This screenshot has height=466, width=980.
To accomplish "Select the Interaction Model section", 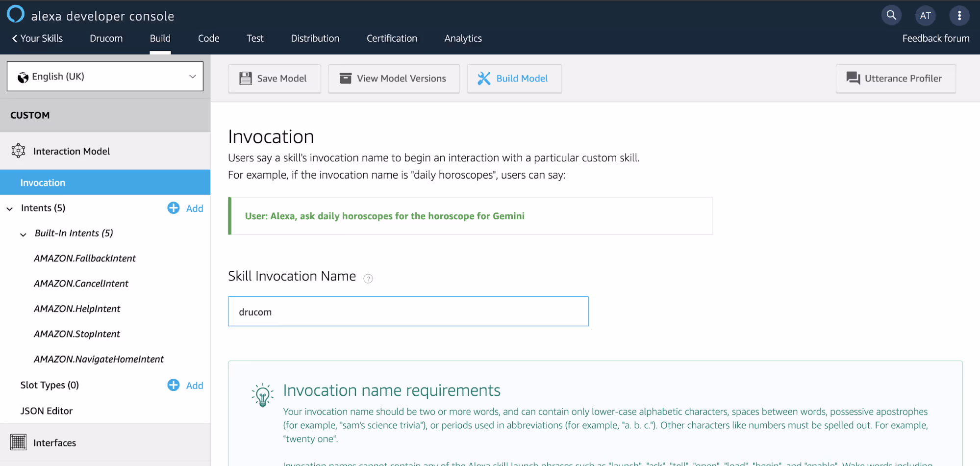I will point(105,151).
